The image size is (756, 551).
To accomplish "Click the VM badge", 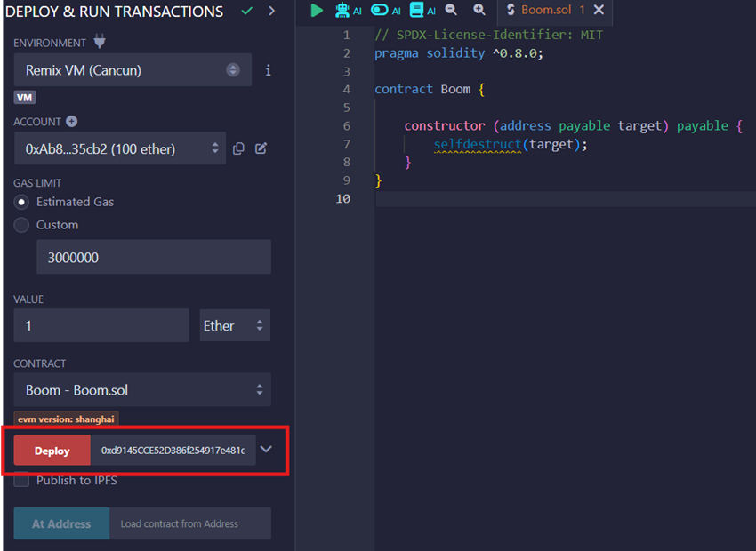I will [x=25, y=98].
